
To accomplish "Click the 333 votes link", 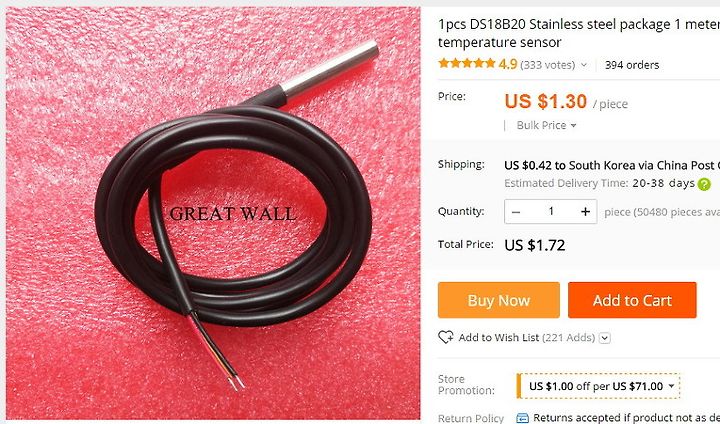I will [x=547, y=65].
